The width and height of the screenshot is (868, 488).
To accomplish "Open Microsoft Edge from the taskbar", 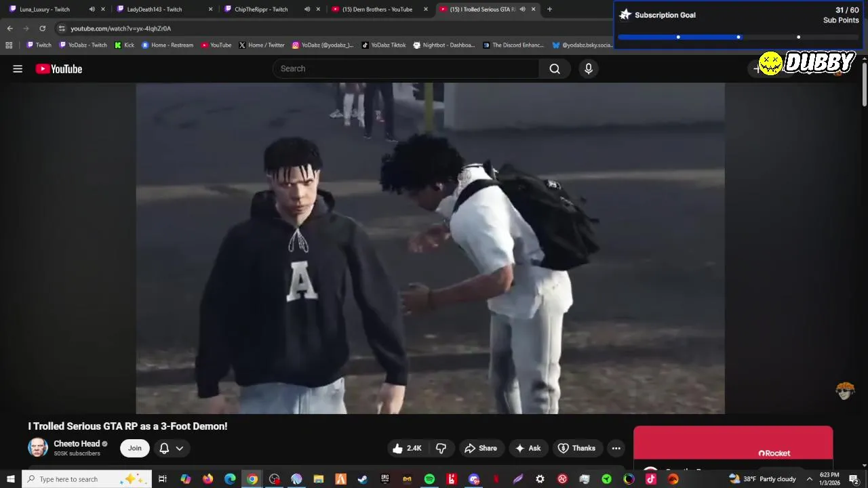I will point(230,479).
